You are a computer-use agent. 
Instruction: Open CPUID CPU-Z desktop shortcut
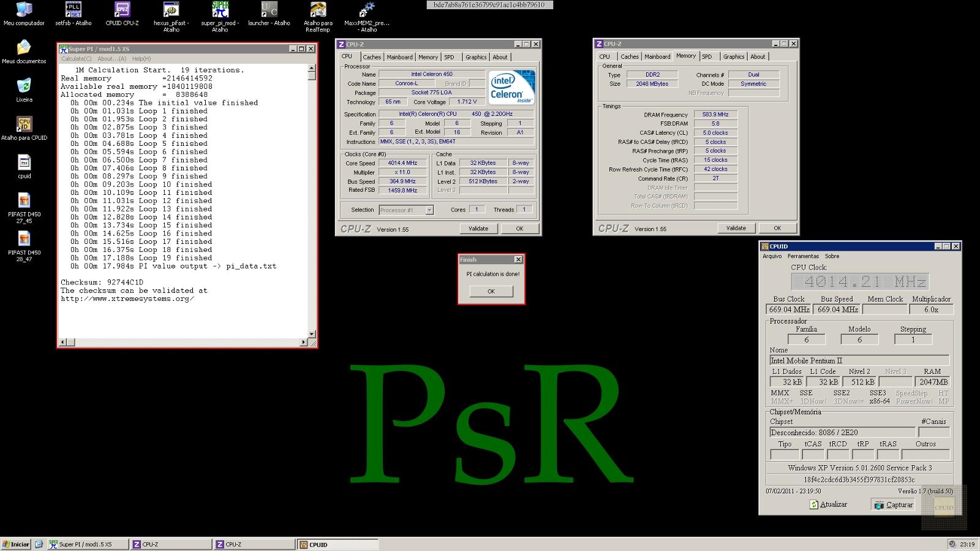(122, 10)
